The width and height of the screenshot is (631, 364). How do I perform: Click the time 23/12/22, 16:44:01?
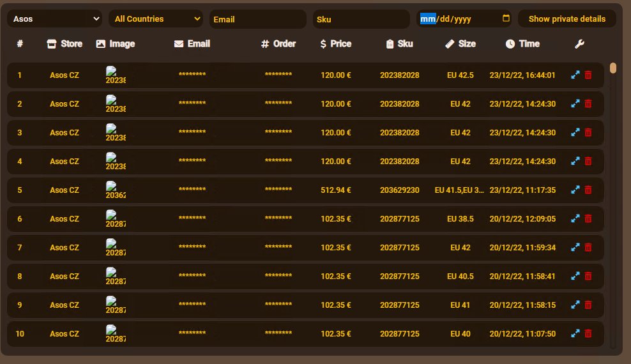pyautogui.click(x=522, y=75)
